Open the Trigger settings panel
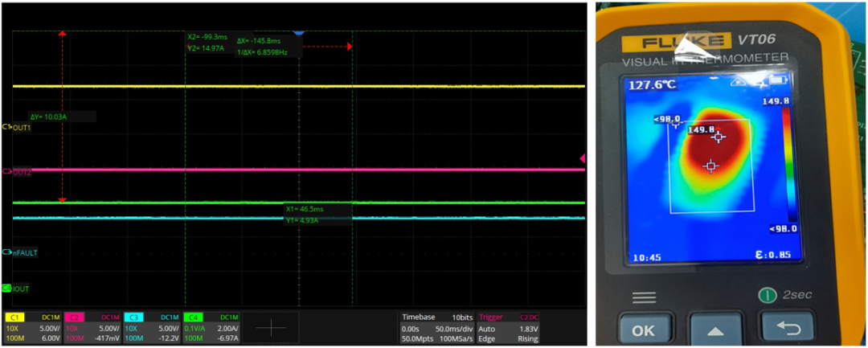868x348 pixels. (508, 328)
